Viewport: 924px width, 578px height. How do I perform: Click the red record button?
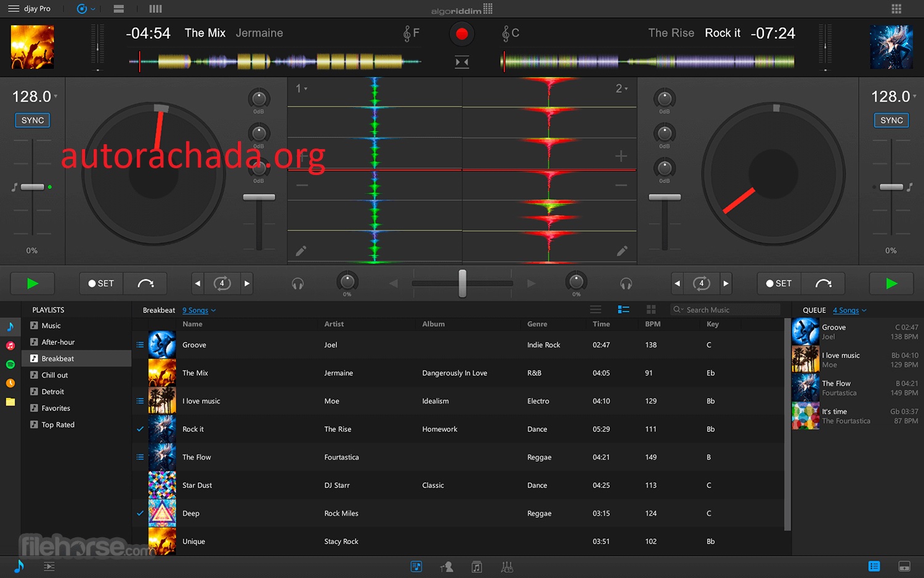pyautogui.click(x=462, y=33)
